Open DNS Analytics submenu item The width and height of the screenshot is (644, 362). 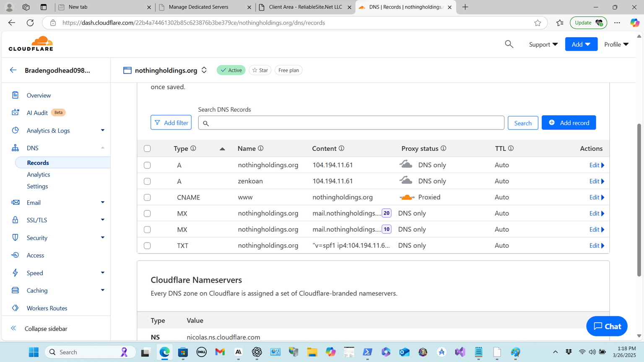(38, 174)
